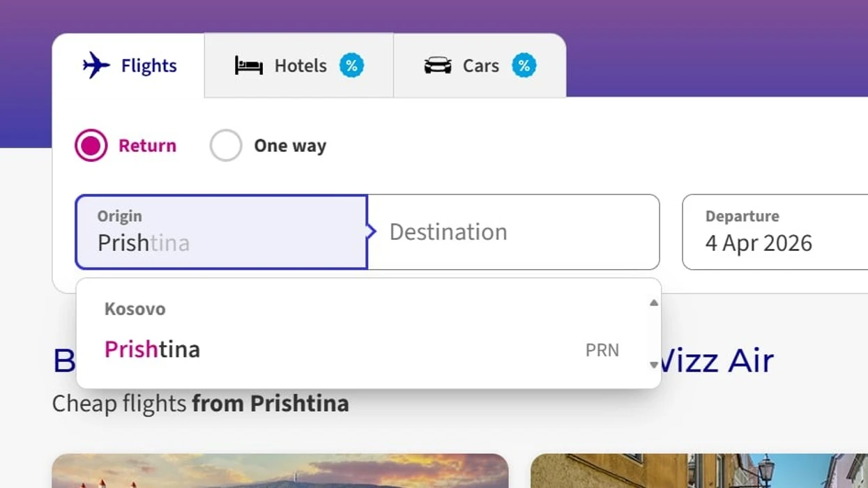Click the airplane icon on Flights tab
Image resolution: width=868 pixels, height=488 pixels.
point(96,66)
